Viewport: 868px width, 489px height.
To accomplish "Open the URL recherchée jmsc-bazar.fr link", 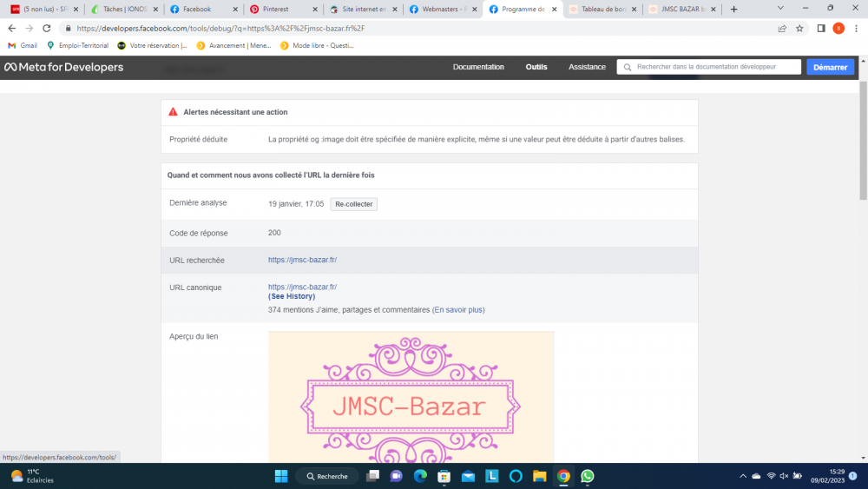I will [302, 260].
